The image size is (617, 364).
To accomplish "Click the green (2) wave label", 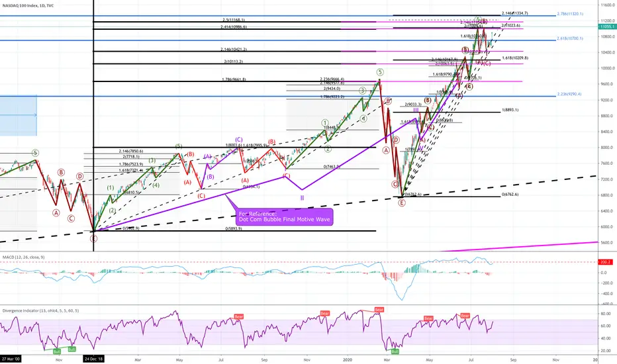I will pyautogui.click(x=113, y=210).
